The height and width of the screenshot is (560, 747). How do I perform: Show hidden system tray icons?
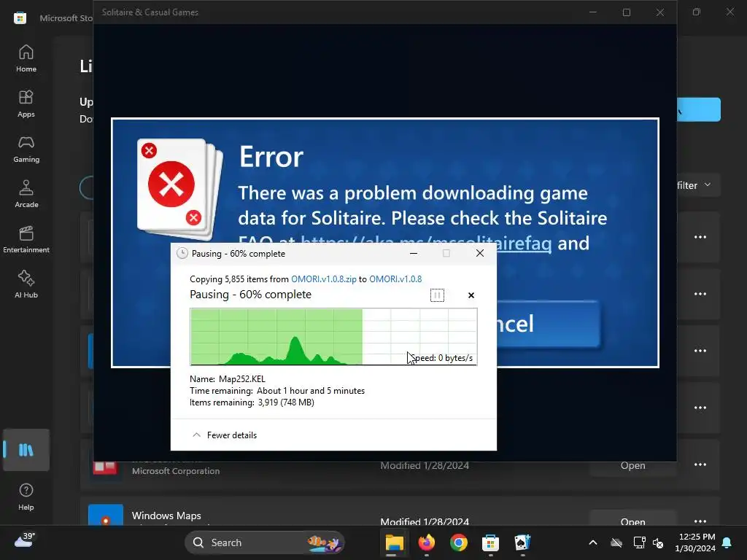click(593, 542)
